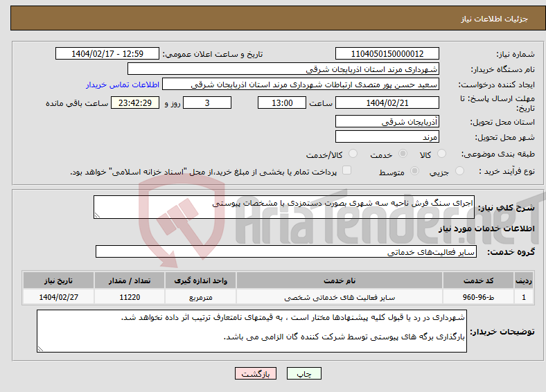Screen dimensions: 546x392
Task: Click the buyer name field شهرداری مرند
Action: [283, 69]
